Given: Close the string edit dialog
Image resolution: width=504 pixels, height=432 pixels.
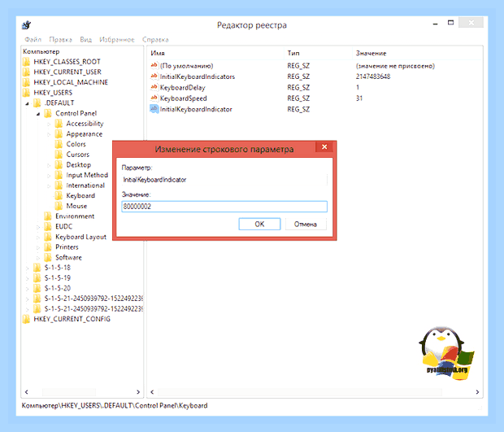Looking at the screenshot, I should point(324,146).
